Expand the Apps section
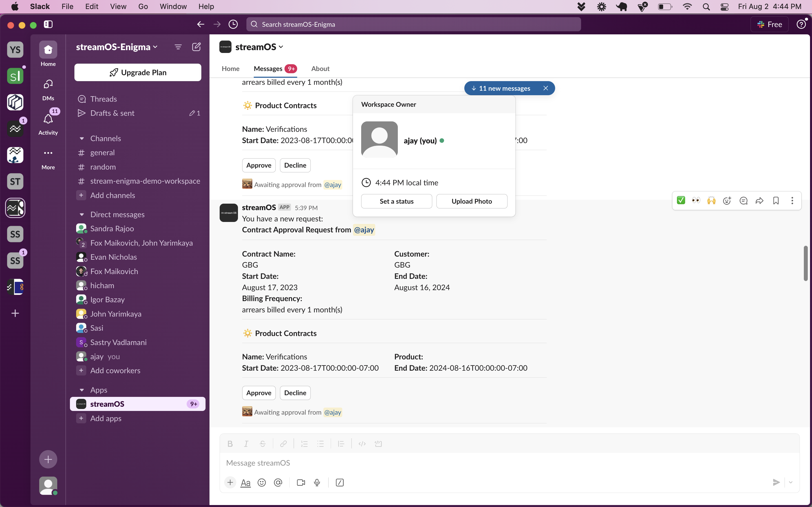812x507 pixels. (81, 390)
